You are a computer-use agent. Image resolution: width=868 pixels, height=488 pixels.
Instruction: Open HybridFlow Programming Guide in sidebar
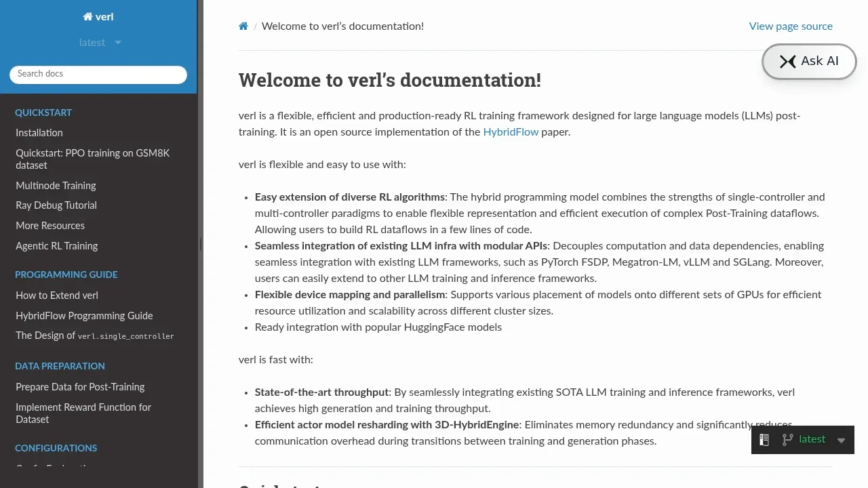click(84, 316)
